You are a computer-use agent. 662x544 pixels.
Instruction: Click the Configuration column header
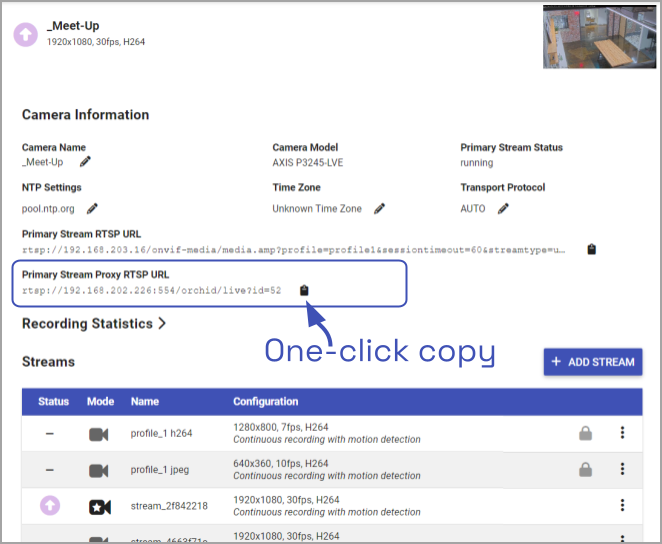(x=266, y=401)
